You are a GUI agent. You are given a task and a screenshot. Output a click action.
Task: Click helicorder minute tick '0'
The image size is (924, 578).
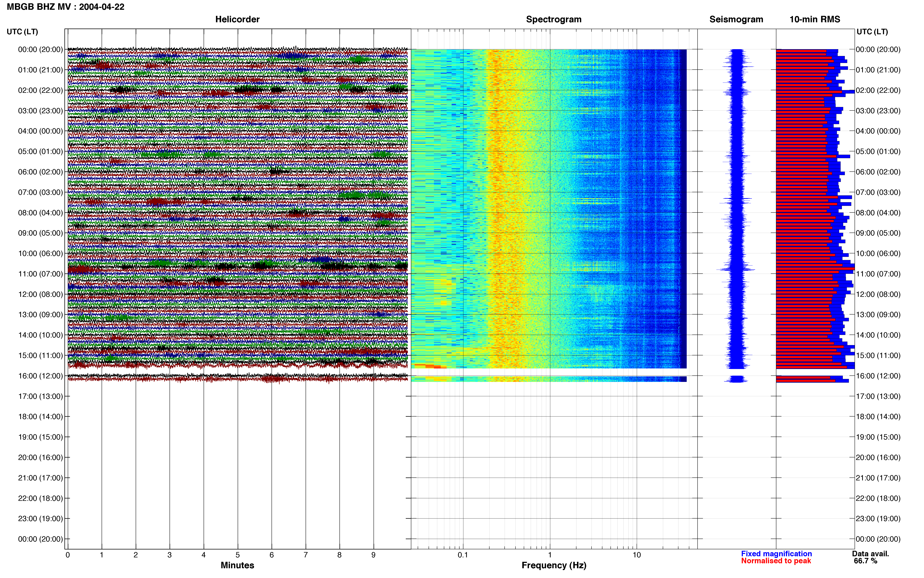pos(68,555)
